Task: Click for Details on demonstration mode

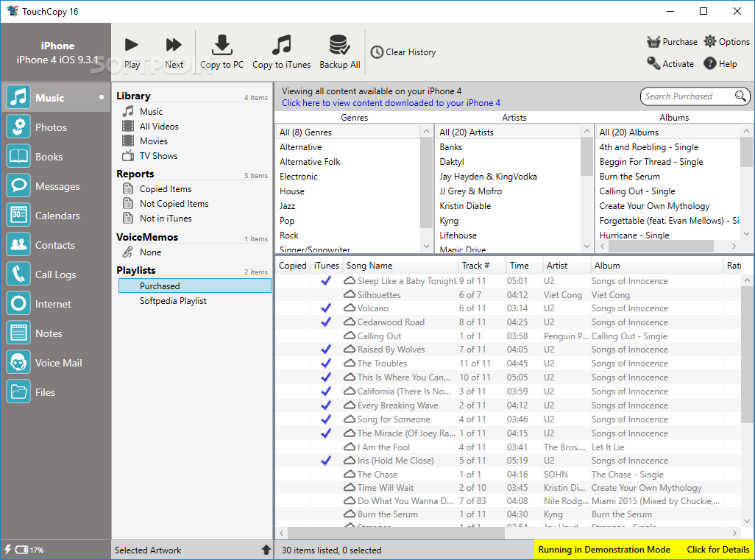Action: 718,550
